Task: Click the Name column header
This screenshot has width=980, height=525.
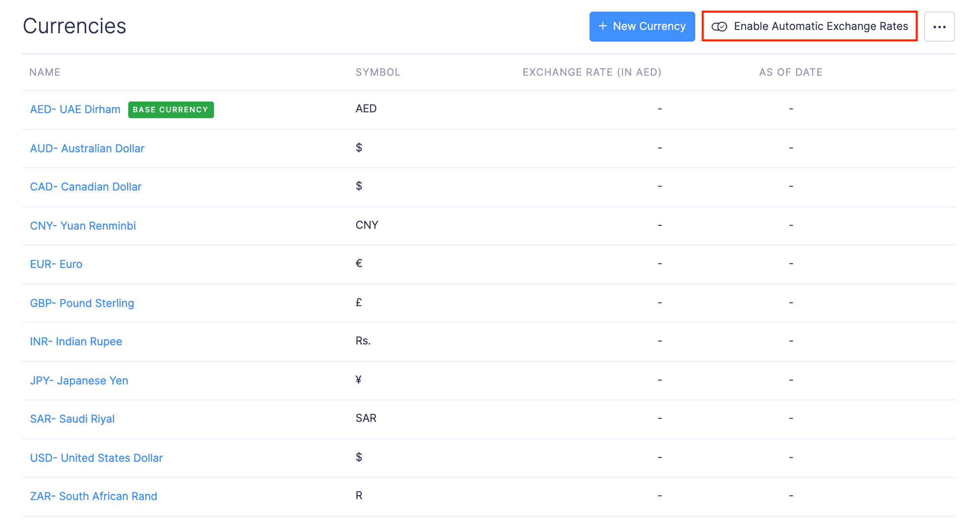Action: 45,72
